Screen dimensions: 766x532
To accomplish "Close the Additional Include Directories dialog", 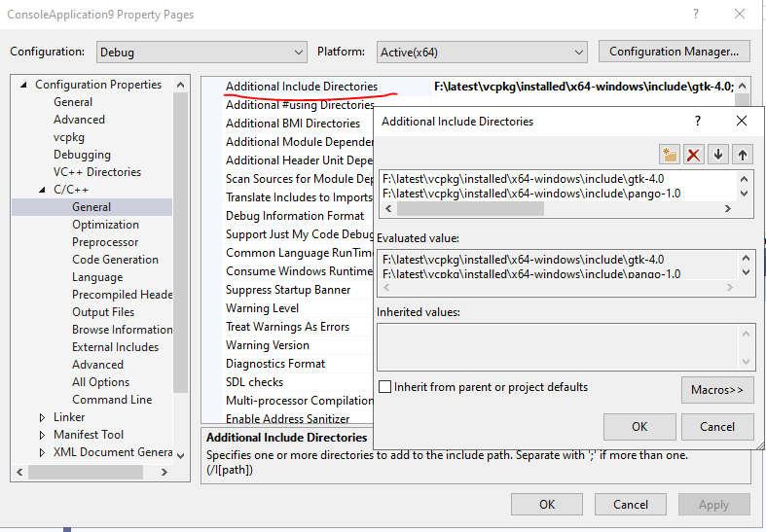I will [741, 121].
